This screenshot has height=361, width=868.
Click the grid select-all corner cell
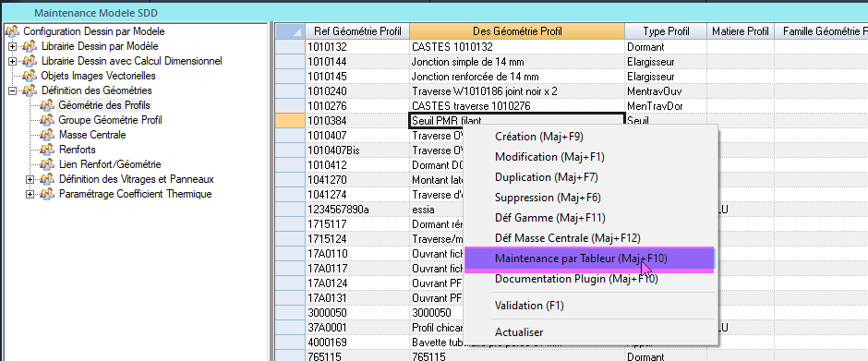290,31
